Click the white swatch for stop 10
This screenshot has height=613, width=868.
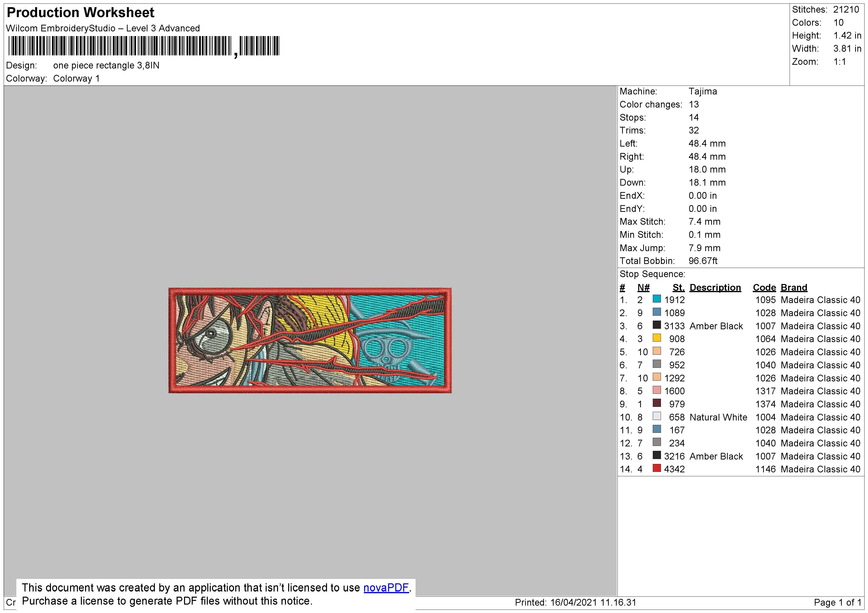[657, 416]
